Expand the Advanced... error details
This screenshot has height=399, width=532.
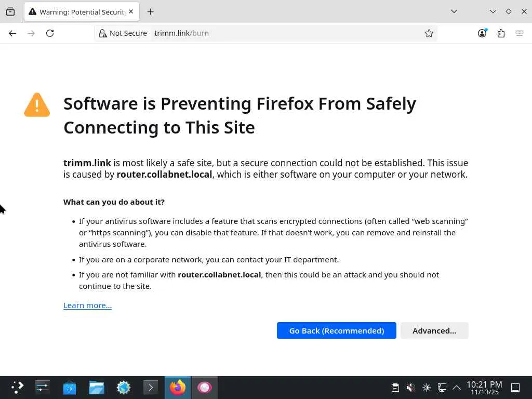pos(434,330)
